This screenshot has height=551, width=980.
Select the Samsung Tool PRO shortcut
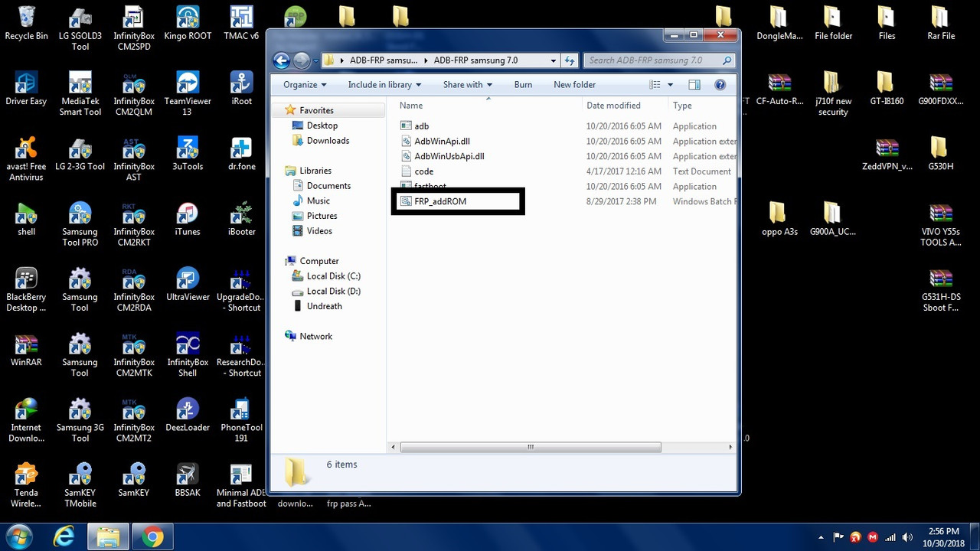tap(80, 224)
